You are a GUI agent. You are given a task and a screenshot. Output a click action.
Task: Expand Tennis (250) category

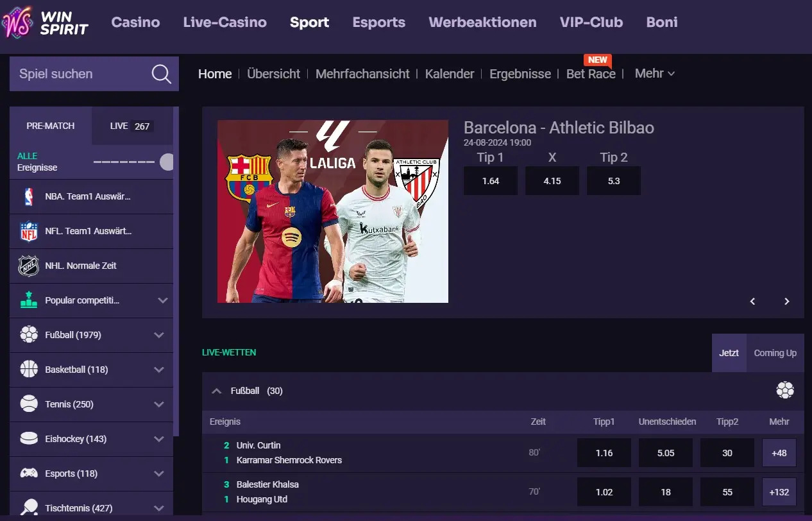(x=159, y=404)
